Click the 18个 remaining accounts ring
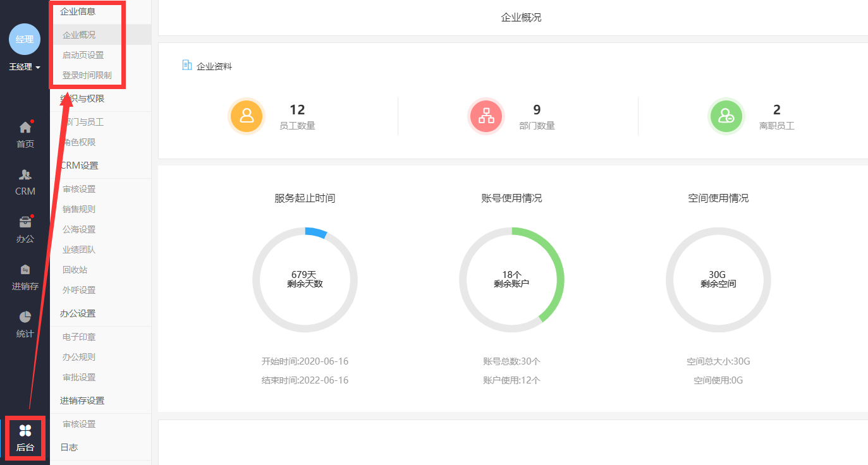 511,279
